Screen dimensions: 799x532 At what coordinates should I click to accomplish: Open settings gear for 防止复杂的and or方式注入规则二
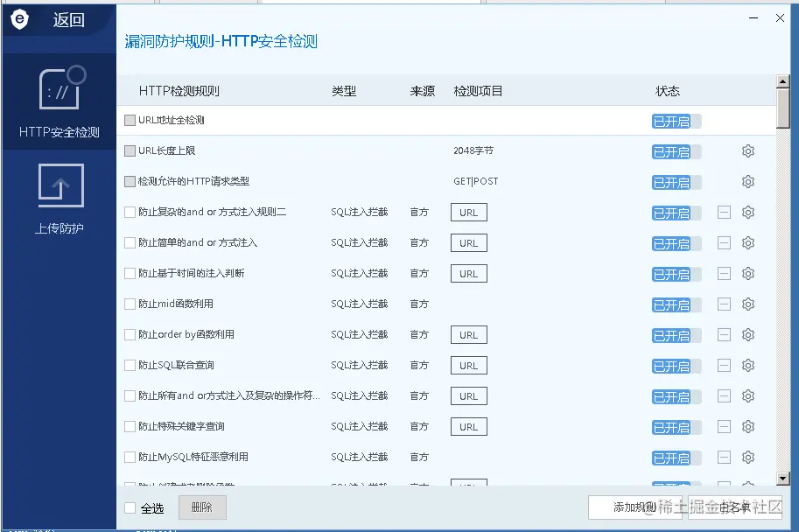pyautogui.click(x=748, y=213)
